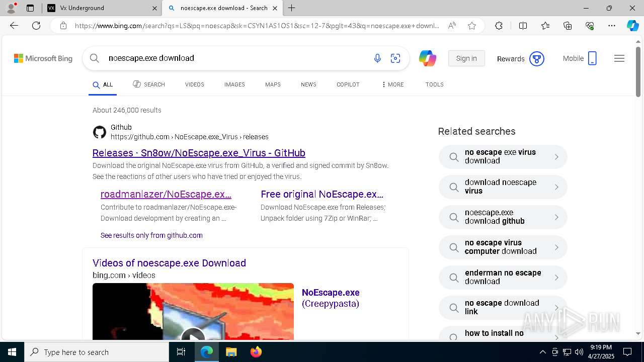Screen dimensions: 644x362
Task: Click See results only from github.com
Action: pos(151,235)
